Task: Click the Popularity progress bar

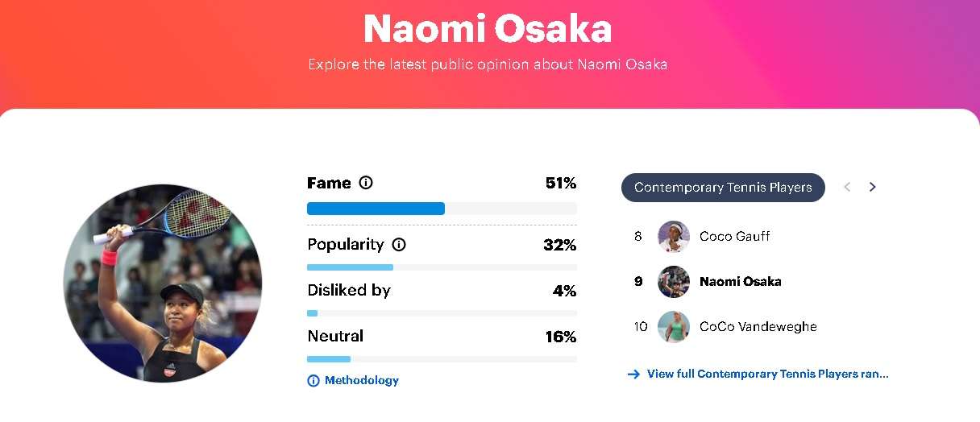Action: pos(442,267)
